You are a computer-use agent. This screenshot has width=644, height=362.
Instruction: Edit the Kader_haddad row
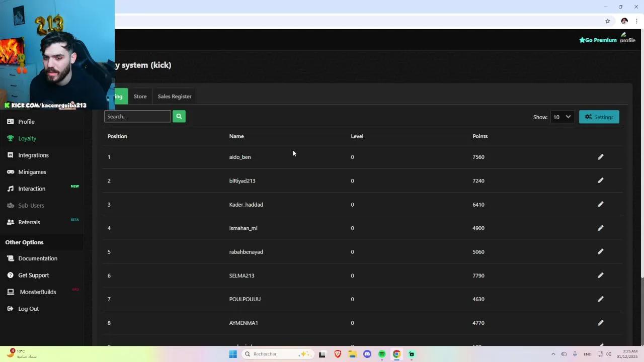[x=600, y=204]
